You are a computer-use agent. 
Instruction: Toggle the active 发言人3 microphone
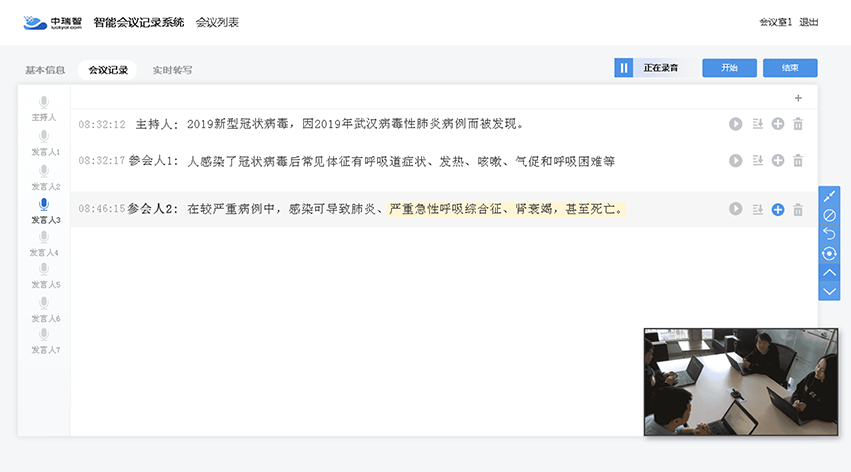tap(44, 205)
